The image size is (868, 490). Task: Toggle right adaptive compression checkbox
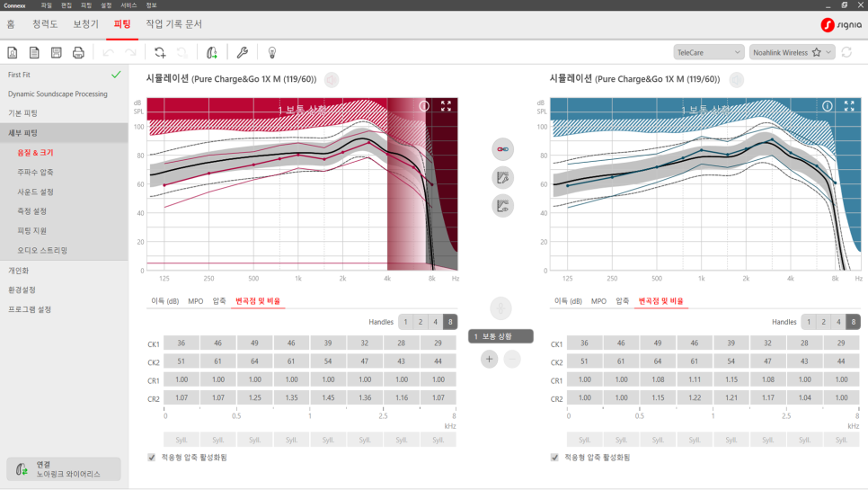[x=554, y=458]
